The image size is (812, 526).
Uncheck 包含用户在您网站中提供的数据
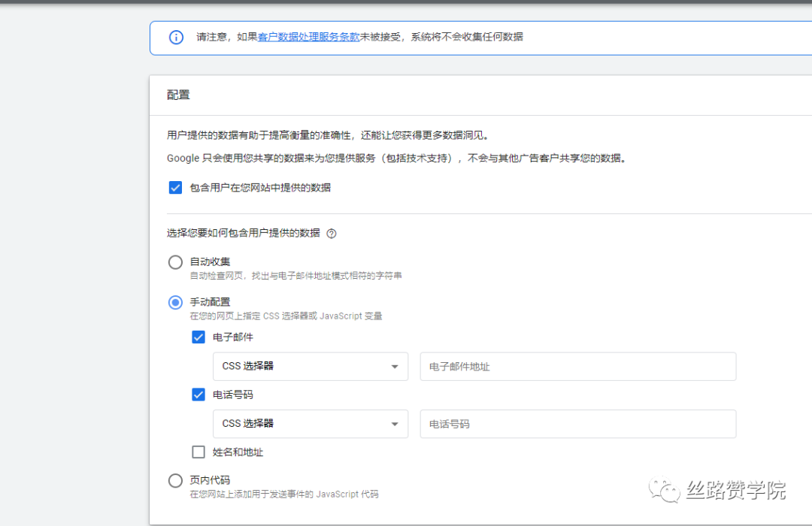[175, 188]
